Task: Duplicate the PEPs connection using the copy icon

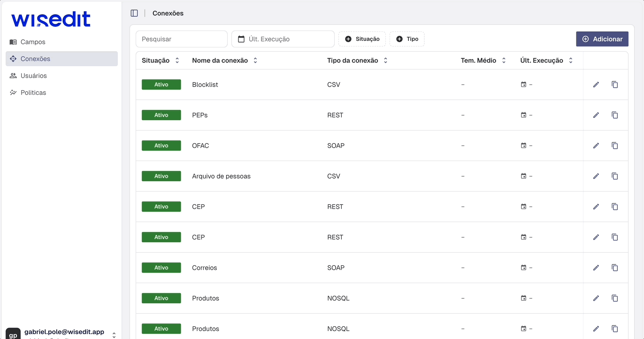Action: click(x=615, y=115)
